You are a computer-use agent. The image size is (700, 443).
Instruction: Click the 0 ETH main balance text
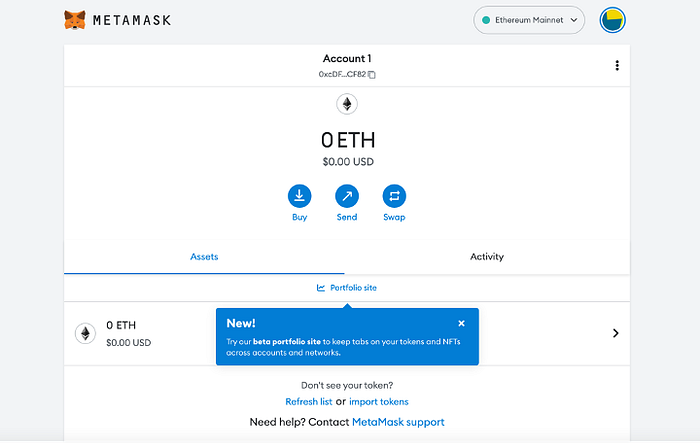348,140
